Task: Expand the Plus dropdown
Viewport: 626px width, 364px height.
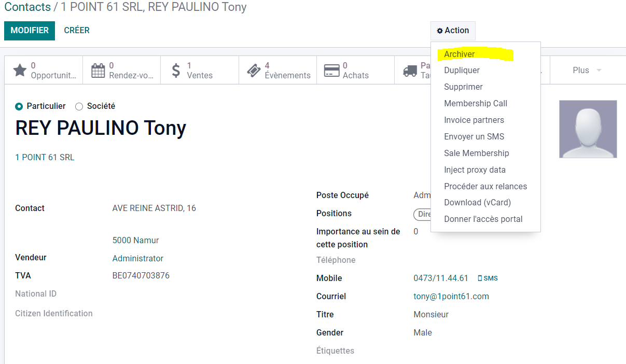Action: pyautogui.click(x=587, y=71)
